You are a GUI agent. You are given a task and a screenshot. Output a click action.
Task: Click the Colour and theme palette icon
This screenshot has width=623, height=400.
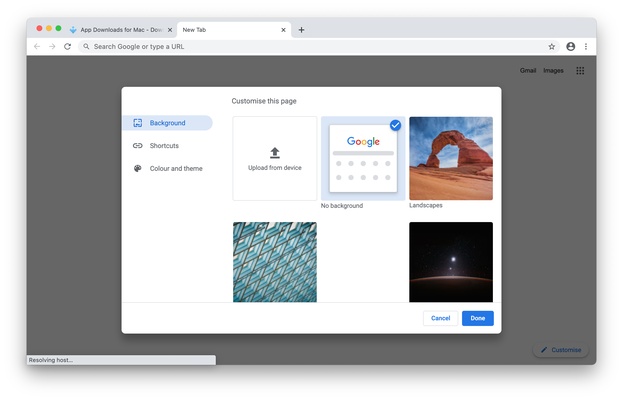137,168
